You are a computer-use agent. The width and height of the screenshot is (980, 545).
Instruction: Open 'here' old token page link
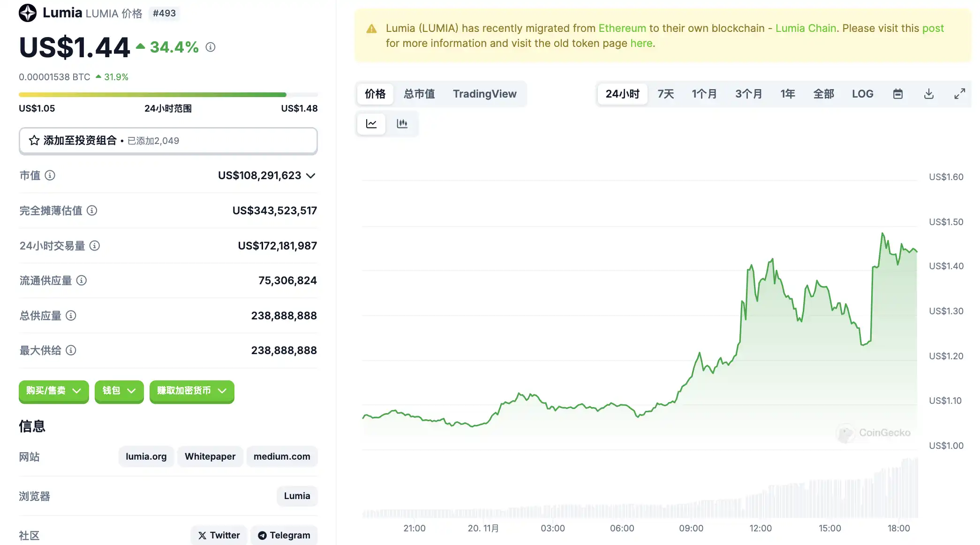point(641,43)
